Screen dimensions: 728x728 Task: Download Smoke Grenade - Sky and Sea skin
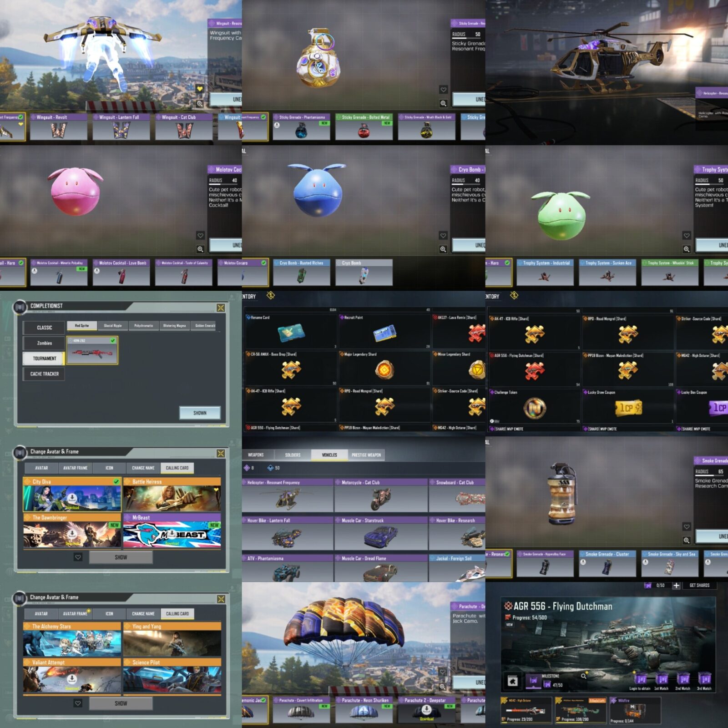pos(646,562)
